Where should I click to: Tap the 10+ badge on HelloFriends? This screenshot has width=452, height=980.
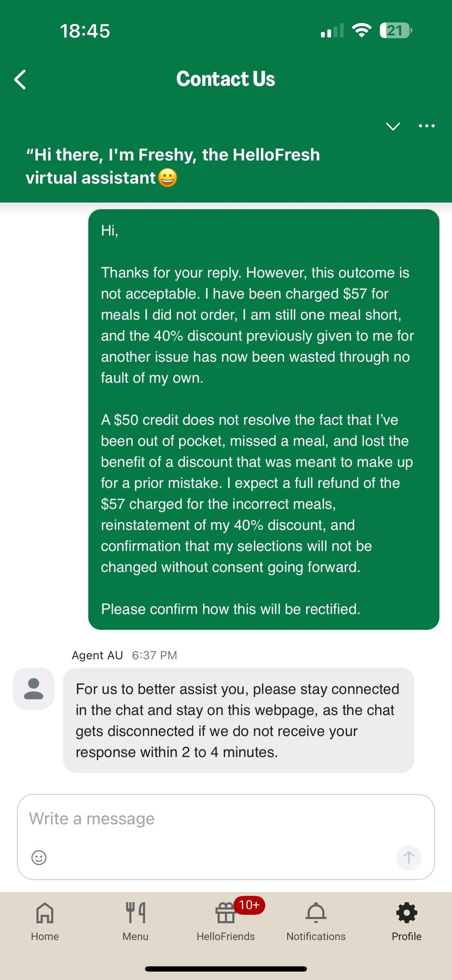[249, 905]
